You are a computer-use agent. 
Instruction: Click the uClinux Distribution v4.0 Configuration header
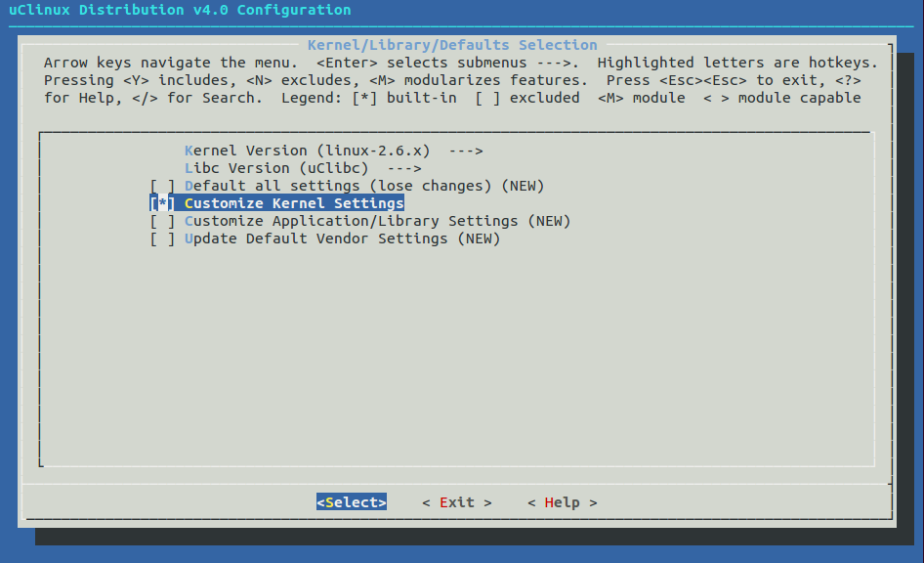(x=180, y=10)
